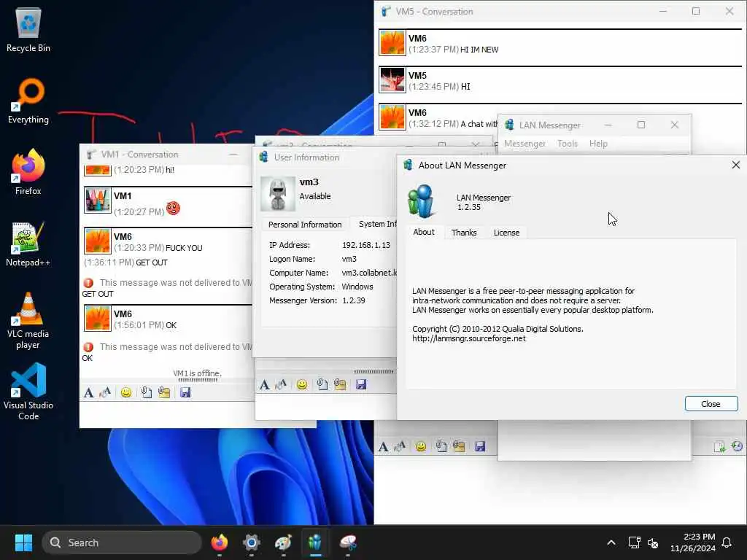Click the "VM1 is offline." status text
This screenshot has width=747, height=560.
tap(197, 373)
